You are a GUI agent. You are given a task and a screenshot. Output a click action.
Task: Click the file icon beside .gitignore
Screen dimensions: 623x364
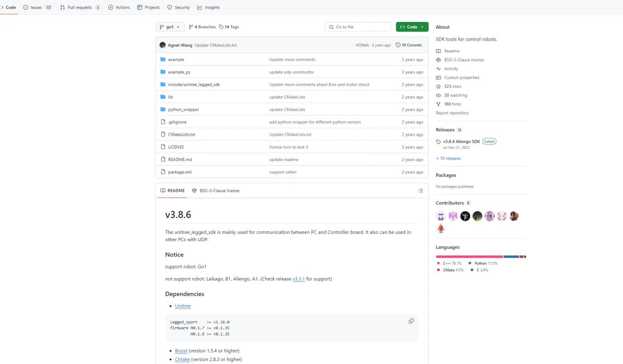click(163, 122)
